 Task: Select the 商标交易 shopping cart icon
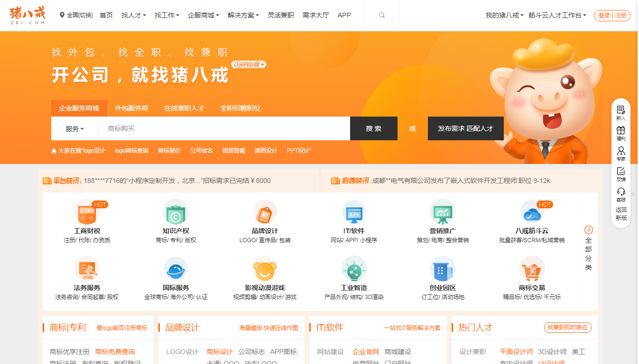tap(531, 271)
